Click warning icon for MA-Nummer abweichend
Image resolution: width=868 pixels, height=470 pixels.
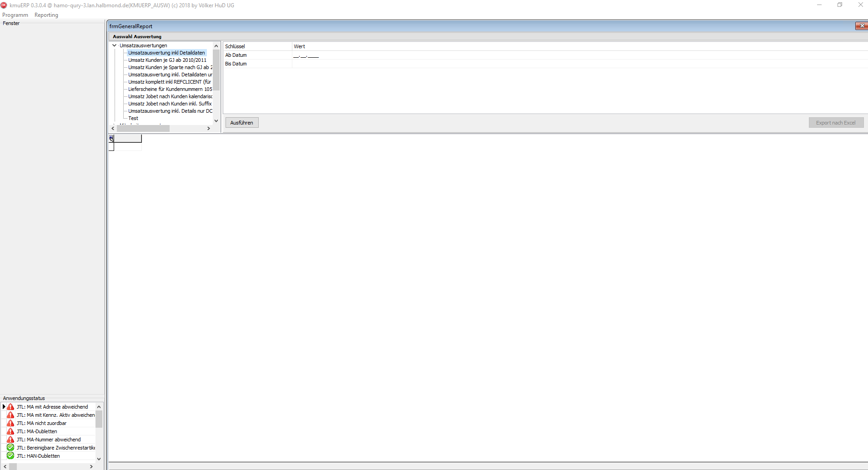point(10,440)
